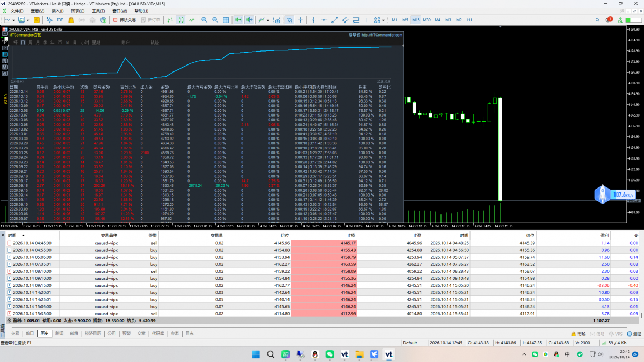Image resolution: width=644 pixels, height=362 pixels.
Task: Select the trendline drawing tool
Action: coord(334,20)
